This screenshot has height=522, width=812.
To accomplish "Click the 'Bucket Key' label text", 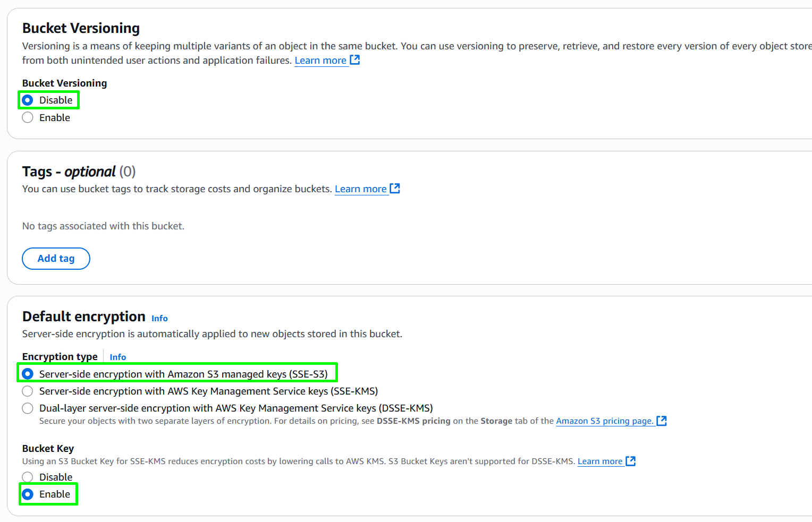I will (x=48, y=449).
